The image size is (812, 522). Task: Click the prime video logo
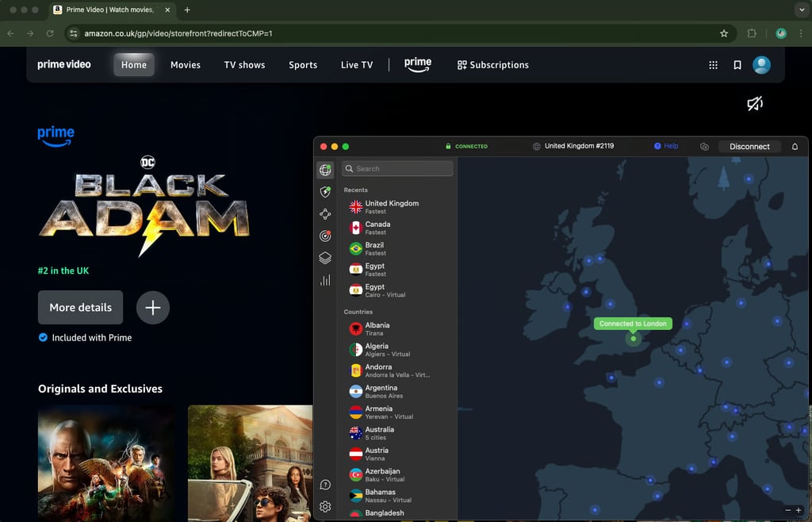click(x=64, y=65)
